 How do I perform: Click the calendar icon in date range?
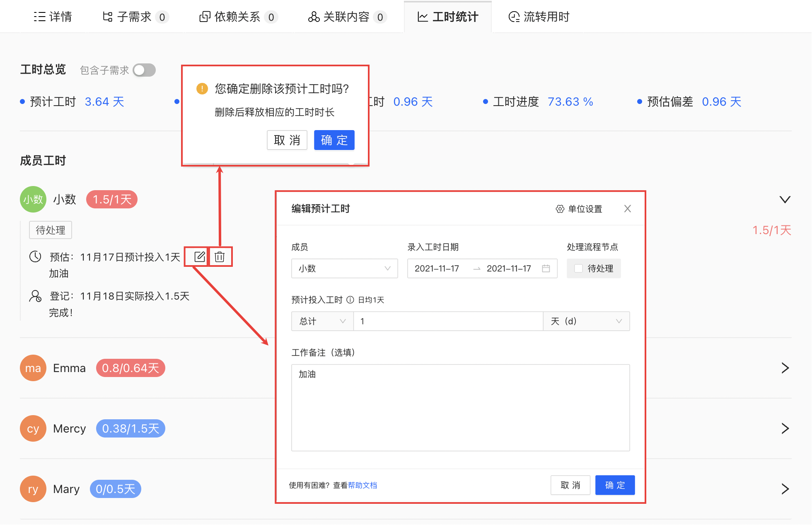[546, 268]
